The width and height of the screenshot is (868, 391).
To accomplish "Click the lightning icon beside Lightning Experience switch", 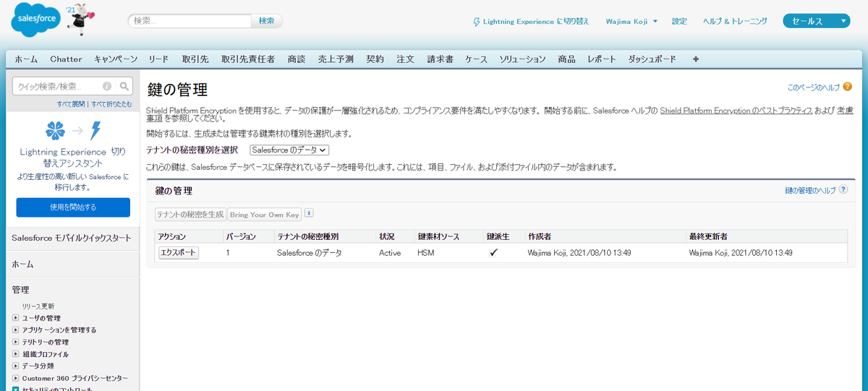I will 476,22.
